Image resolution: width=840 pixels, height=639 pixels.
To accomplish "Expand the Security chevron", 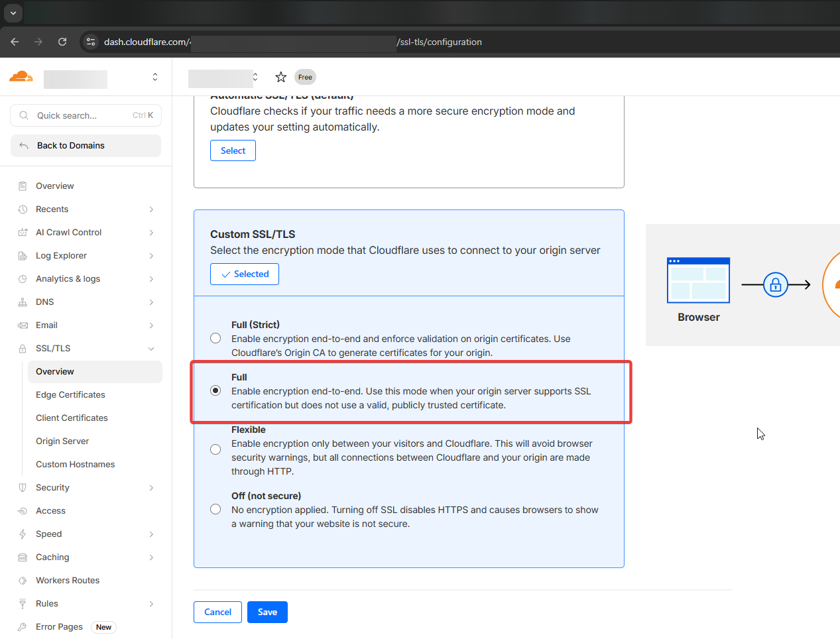I will 151,488.
